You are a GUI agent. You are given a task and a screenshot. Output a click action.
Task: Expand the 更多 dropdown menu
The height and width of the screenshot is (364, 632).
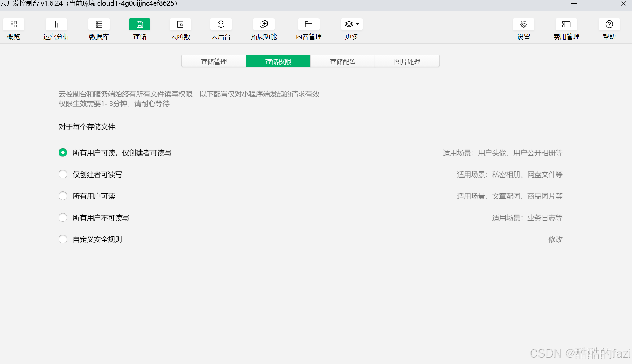pos(352,24)
